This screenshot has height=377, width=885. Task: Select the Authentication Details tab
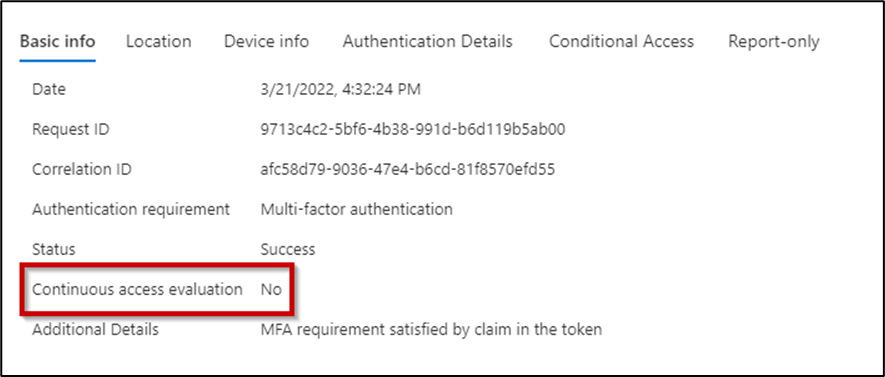(x=428, y=42)
